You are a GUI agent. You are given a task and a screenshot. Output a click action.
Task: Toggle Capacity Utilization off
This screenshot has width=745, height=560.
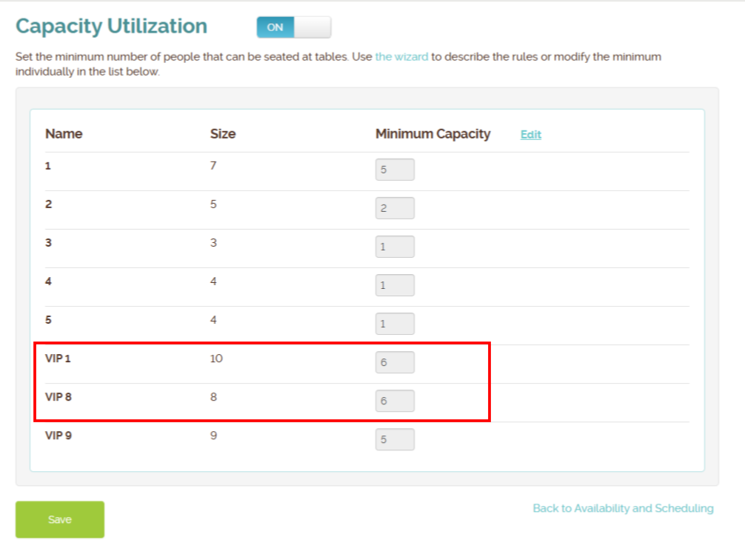(x=293, y=27)
